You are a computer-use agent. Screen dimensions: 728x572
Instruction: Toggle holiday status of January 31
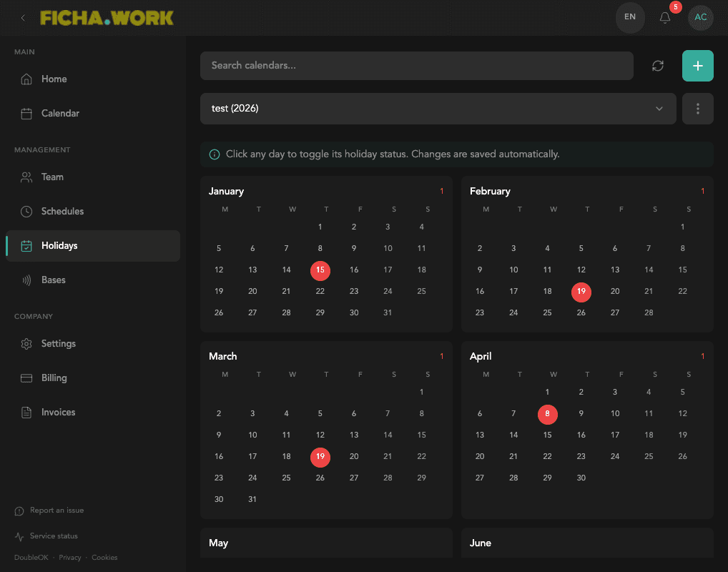click(x=388, y=313)
